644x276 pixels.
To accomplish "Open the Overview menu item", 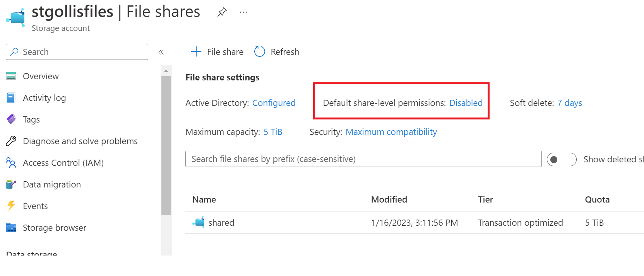I will [x=41, y=76].
